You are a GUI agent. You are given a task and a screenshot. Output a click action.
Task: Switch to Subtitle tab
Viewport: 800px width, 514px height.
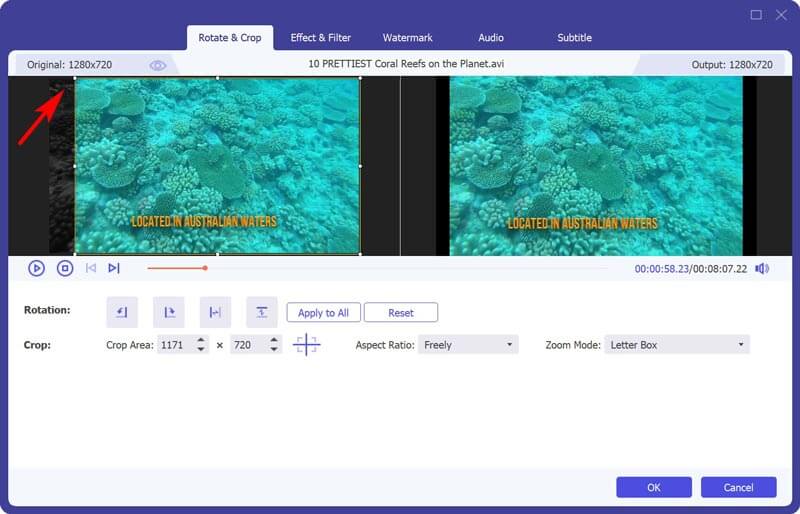click(x=574, y=38)
